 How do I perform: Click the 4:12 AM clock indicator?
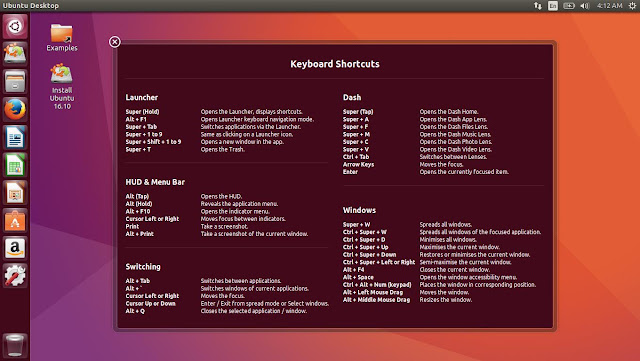point(609,6)
